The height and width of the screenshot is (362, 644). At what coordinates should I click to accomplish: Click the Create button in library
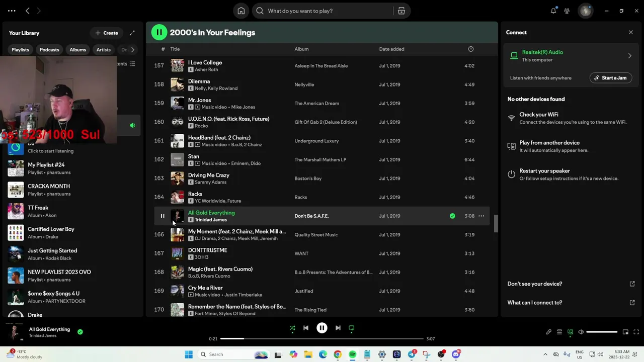[107, 33]
